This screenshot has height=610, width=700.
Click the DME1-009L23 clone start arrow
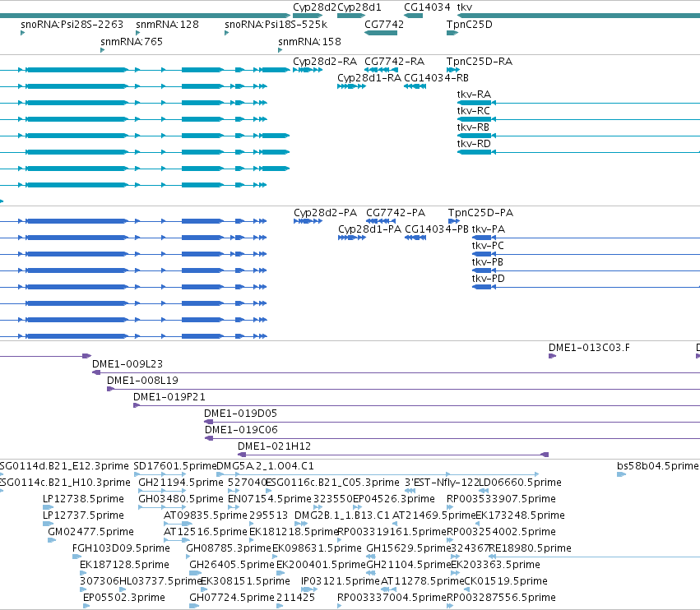pos(96,372)
